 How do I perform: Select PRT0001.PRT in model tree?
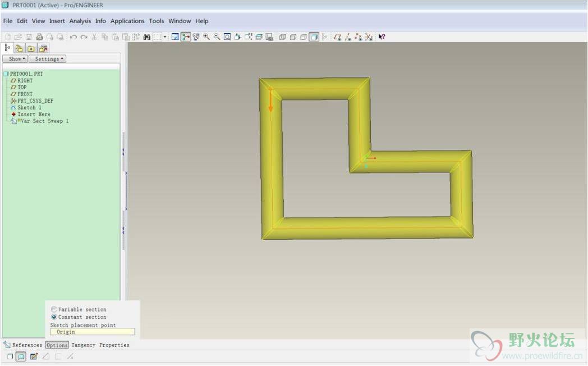point(24,74)
